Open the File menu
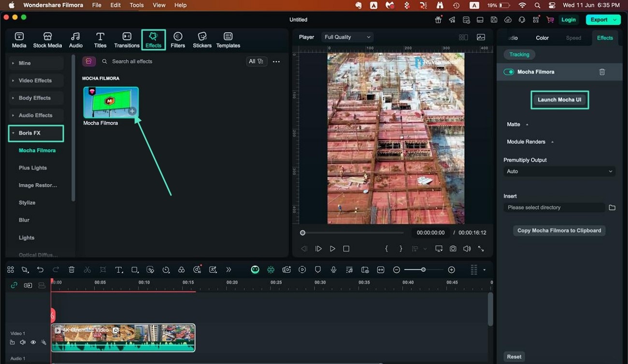The height and width of the screenshot is (364, 628). (97, 5)
